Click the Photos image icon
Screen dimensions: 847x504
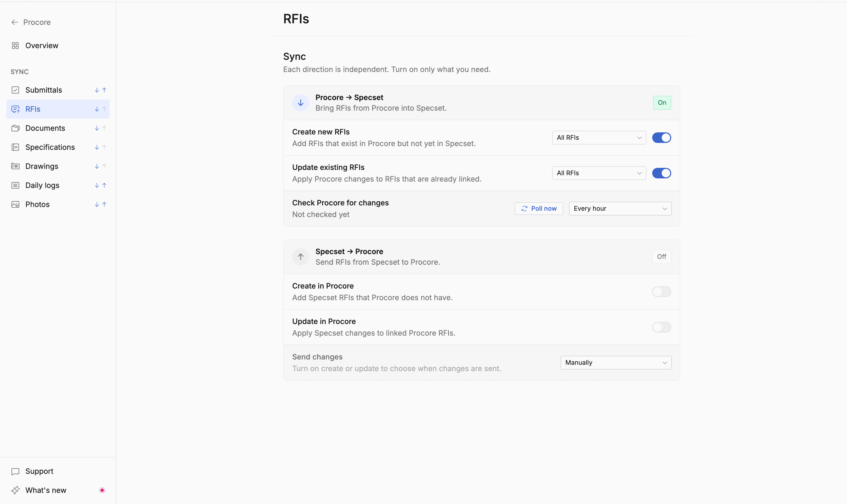point(15,204)
